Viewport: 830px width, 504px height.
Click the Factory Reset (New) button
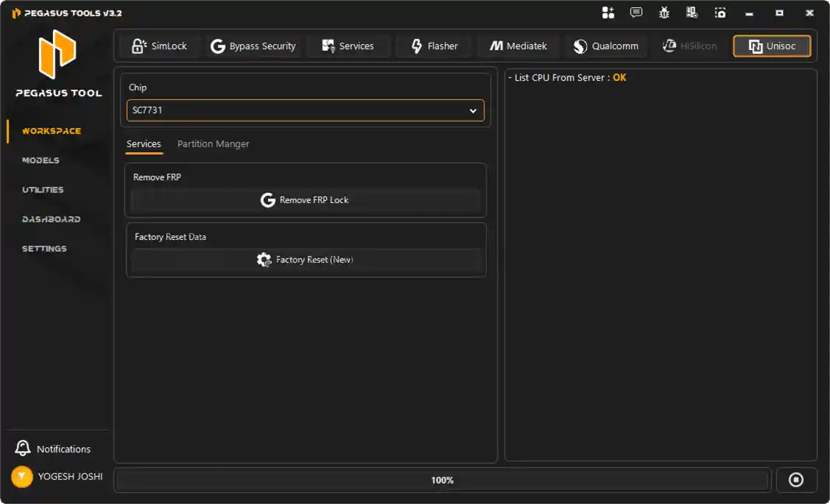pyautogui.click(x=306, y=260)
